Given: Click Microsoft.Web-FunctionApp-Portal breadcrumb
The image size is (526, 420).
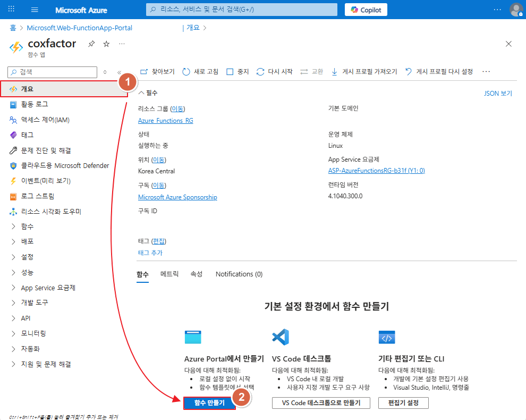Looking at the screenshot, I should 80,28.
